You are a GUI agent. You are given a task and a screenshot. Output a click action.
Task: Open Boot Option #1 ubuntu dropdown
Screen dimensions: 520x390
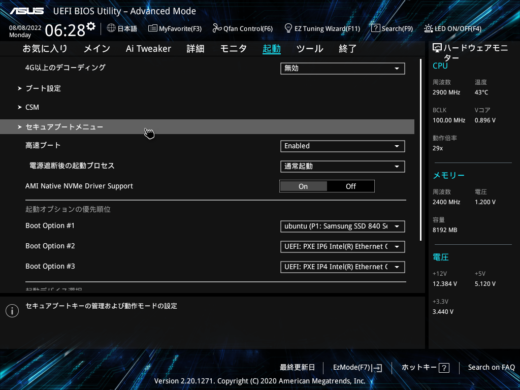343,226
